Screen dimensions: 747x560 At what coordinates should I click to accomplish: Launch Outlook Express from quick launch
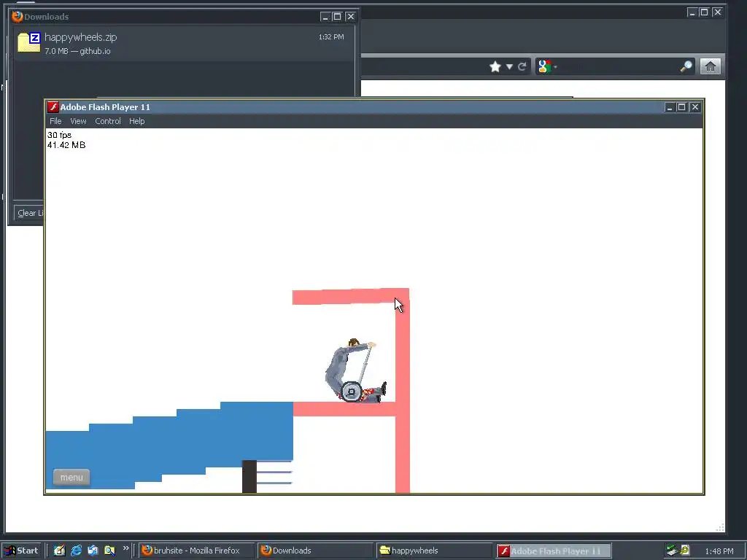coord(93,551)
